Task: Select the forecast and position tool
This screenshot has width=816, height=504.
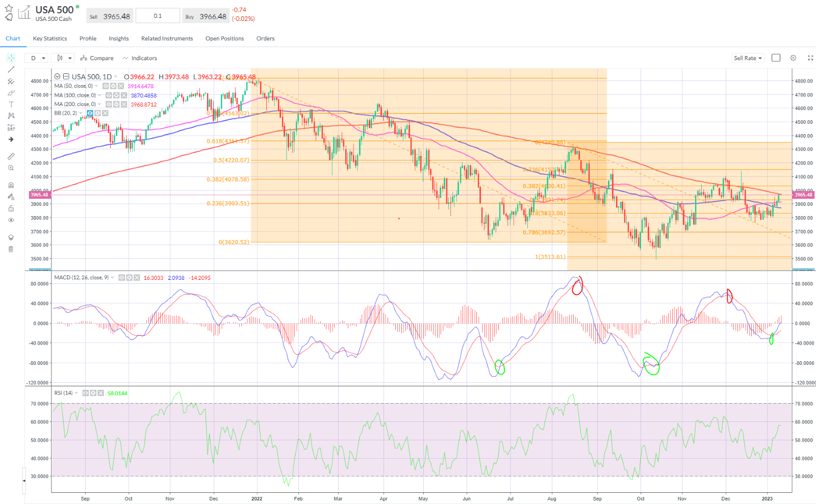Action: point(11,128)
